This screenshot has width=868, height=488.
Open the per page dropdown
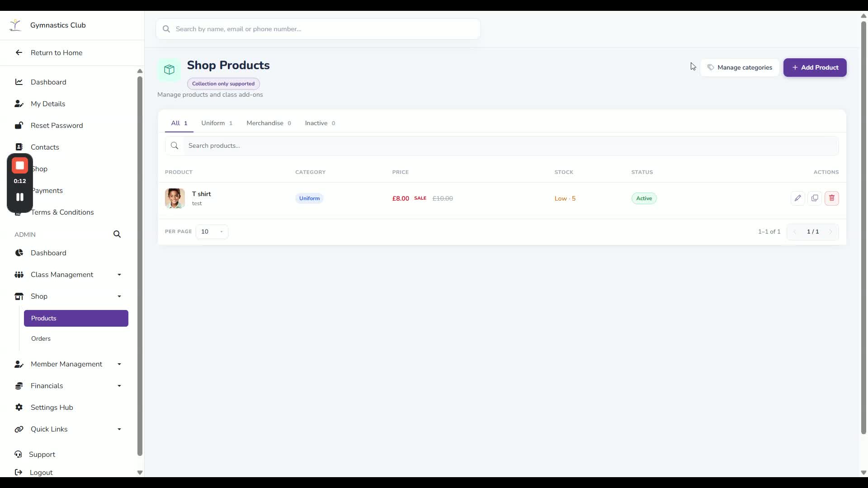(x=212, y=232)
